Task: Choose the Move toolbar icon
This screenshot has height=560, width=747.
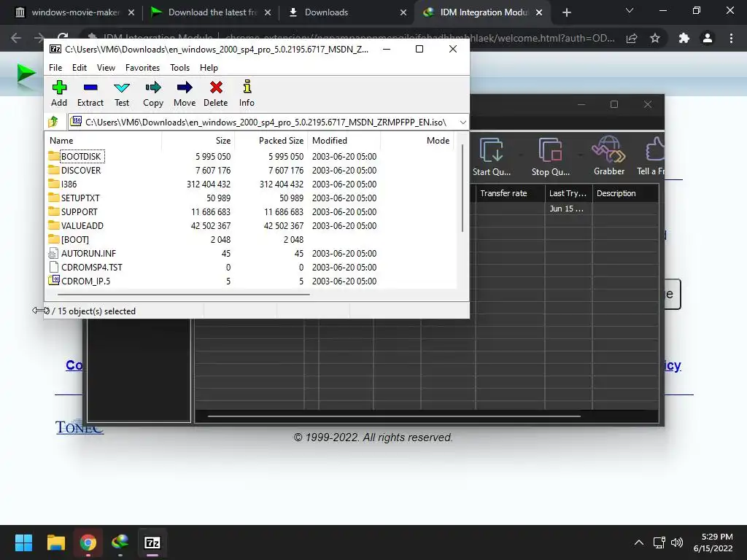Action: 185,93
